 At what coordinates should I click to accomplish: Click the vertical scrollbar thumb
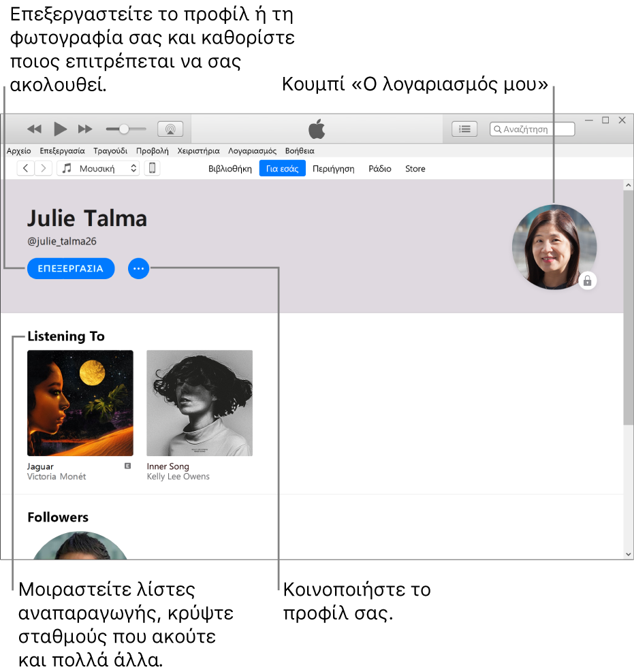629,308
